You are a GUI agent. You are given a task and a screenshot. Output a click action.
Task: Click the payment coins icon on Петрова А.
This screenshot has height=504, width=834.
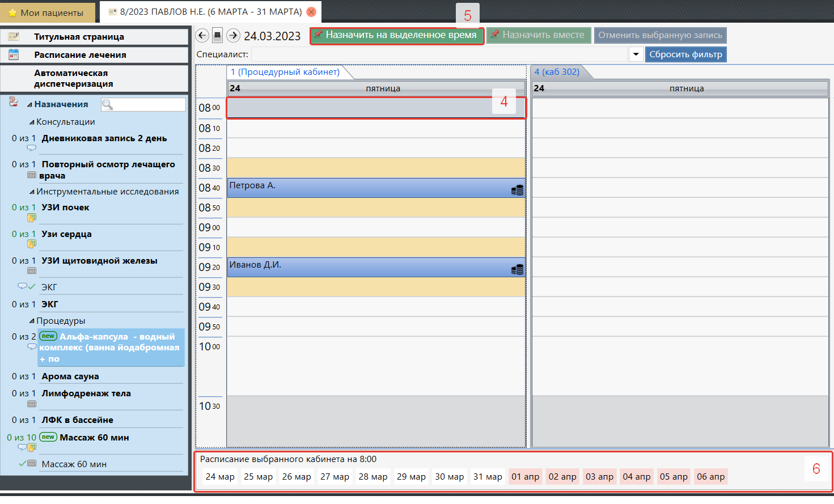point(517,190)
